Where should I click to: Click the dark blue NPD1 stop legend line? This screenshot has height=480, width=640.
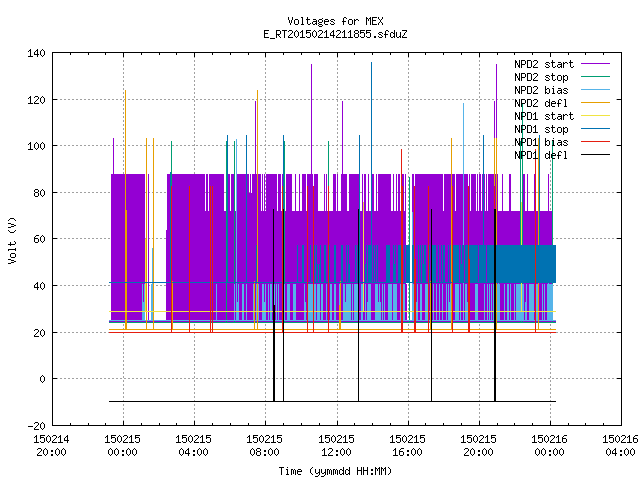[595, 129]
